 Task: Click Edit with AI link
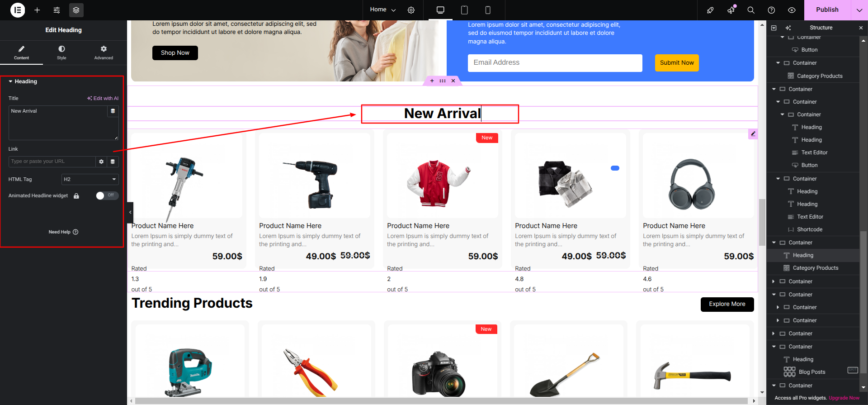click(x=103, y=98)
